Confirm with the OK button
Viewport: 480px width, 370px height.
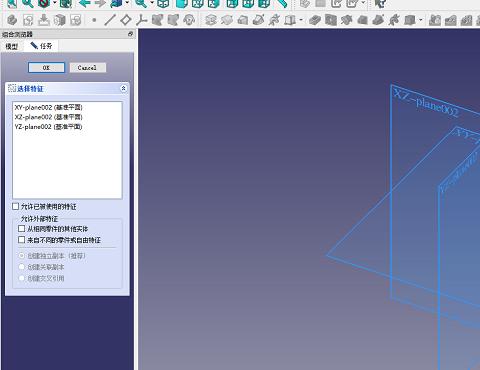pos(46,68)
